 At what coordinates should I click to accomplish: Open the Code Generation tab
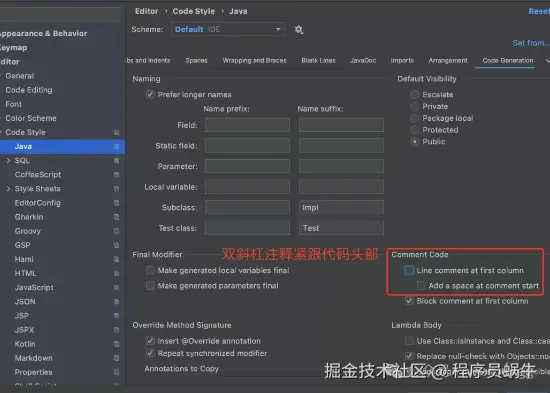(x=508, y=61)
